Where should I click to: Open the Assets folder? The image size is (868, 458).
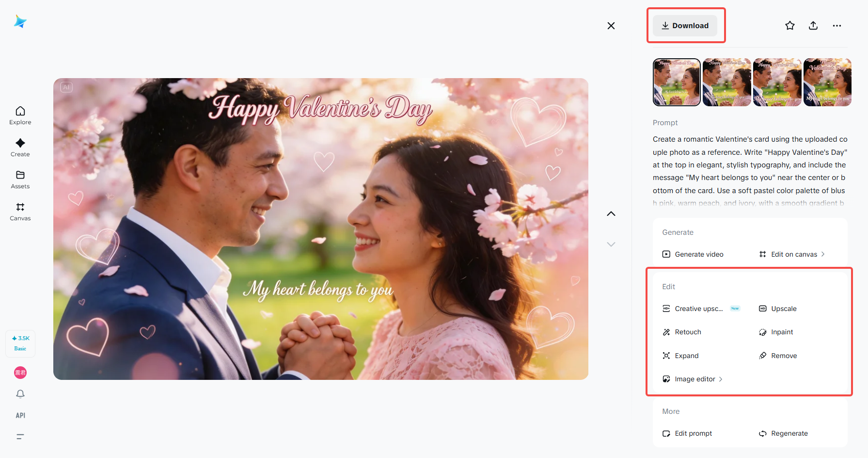[20, 180]
